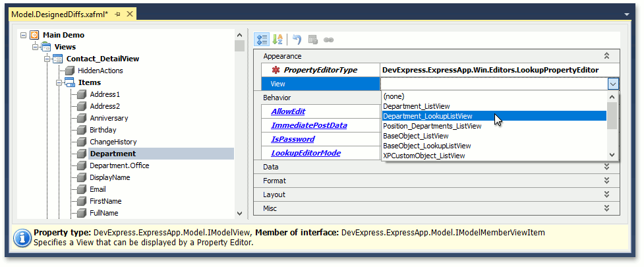Click the Views node icon
The image size is (644, 267).
click(46, 47)
